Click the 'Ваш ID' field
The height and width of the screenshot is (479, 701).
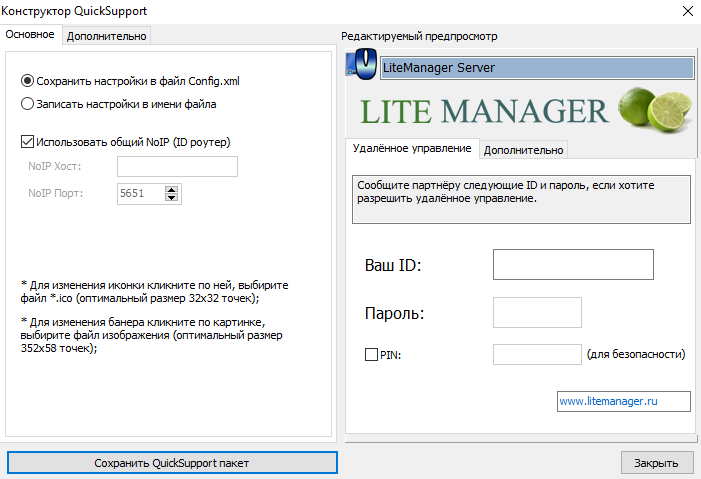coord(573,264)
